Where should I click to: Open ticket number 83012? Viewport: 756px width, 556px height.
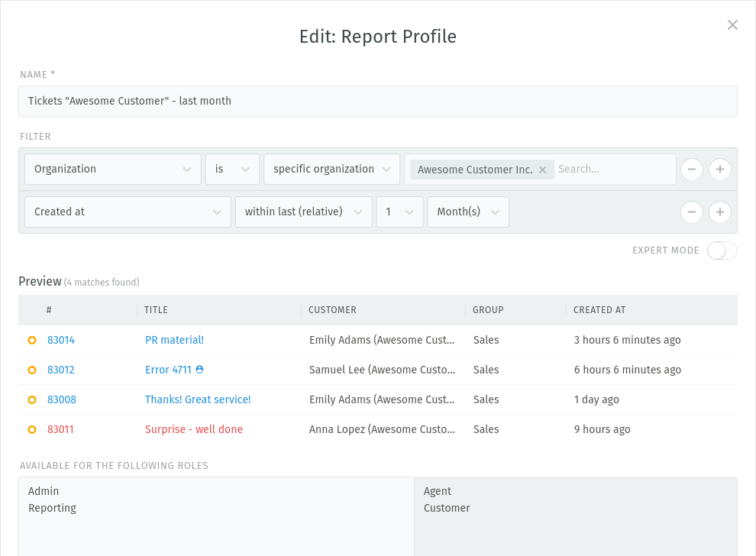(61, 370)
